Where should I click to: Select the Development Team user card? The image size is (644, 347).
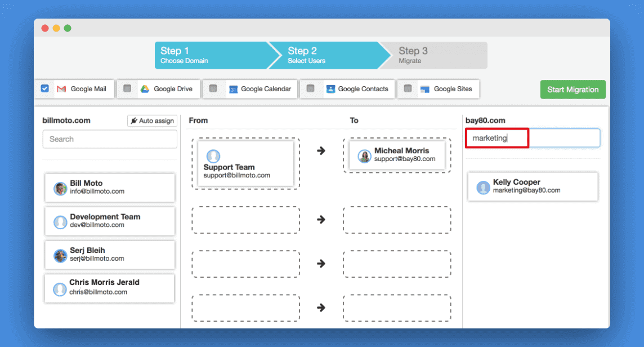coord(109,221)
